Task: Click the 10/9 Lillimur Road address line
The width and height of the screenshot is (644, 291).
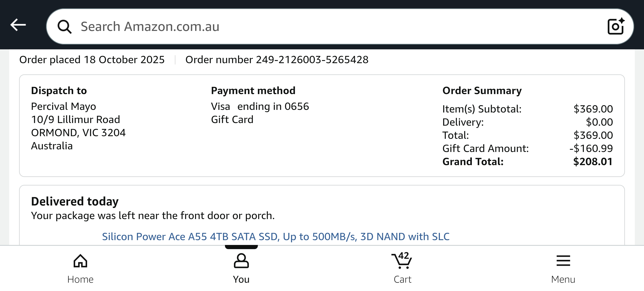Action: click(x=76, y=120)
